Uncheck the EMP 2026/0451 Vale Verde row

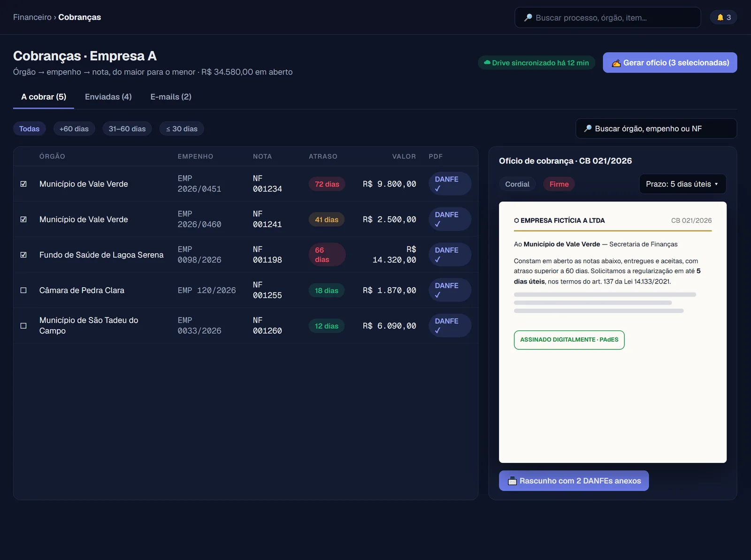click(x=23, y=184)
